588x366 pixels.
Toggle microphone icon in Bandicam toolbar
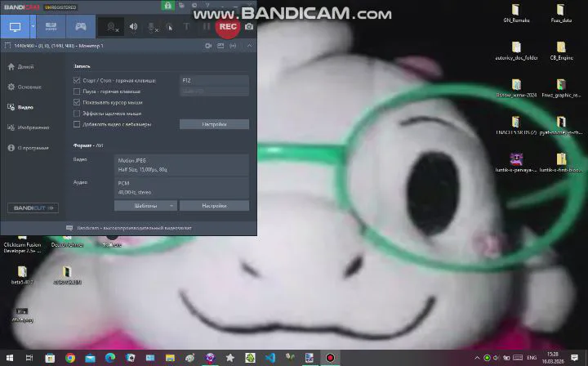[x=152, y=27]
